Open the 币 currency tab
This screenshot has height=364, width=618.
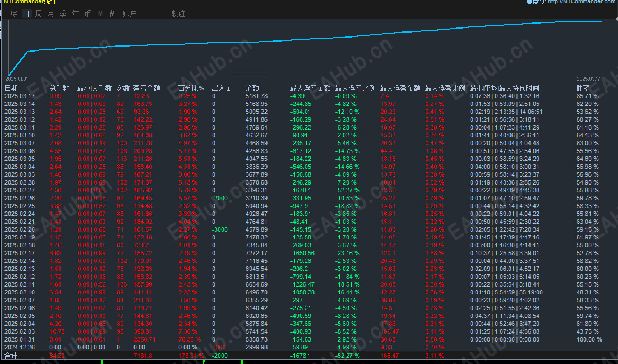[x=88, y=13]
